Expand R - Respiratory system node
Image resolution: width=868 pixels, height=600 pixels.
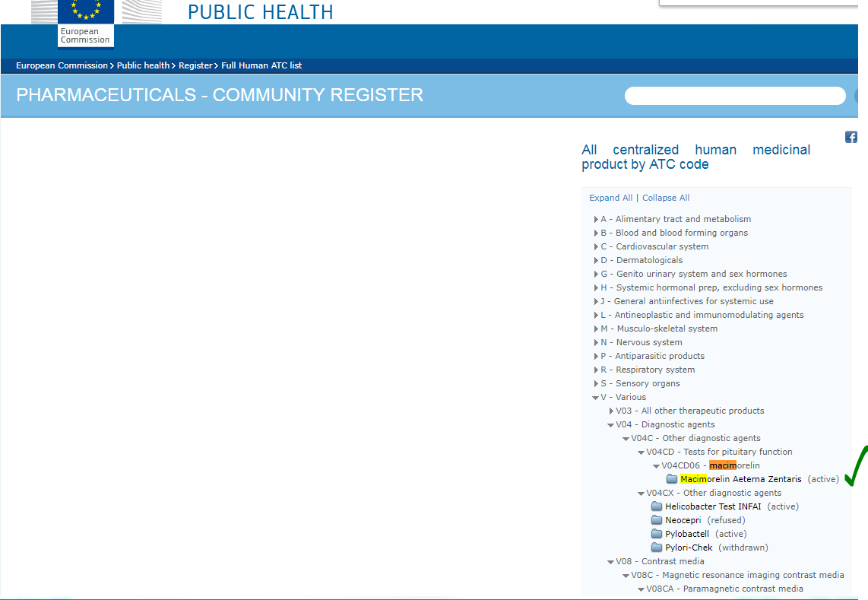(x=596, y=370)
